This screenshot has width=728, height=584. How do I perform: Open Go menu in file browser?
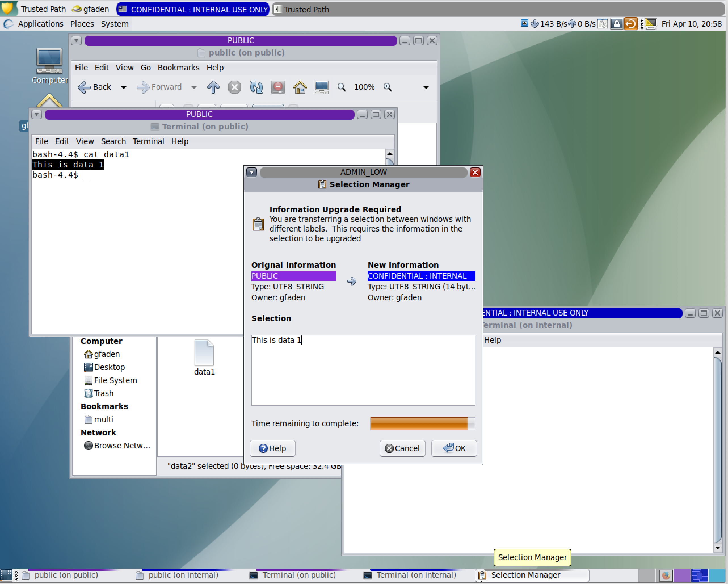(146, 68)
